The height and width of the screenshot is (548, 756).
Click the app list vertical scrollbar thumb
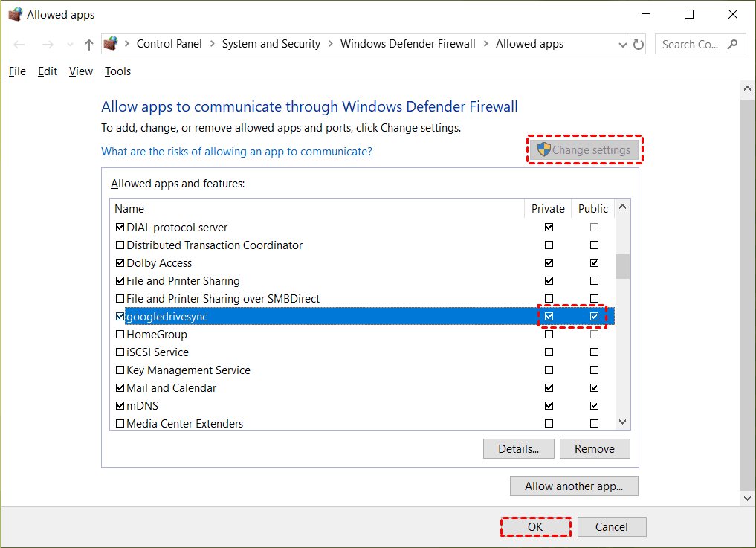tap(622, 266)
